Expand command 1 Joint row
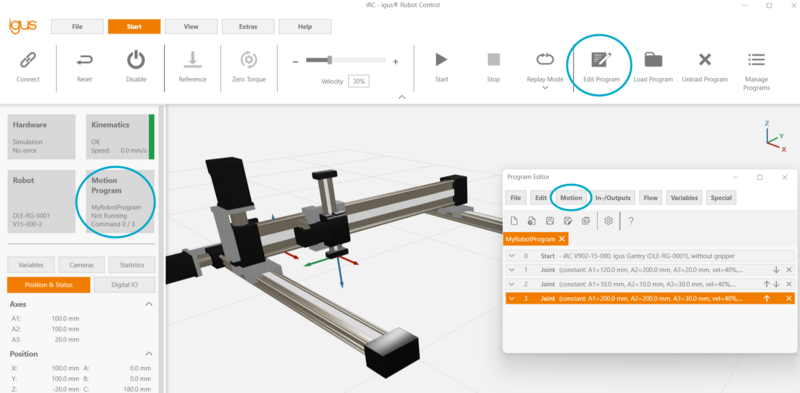This screenshot has height=393, width=800. [512, 270]
